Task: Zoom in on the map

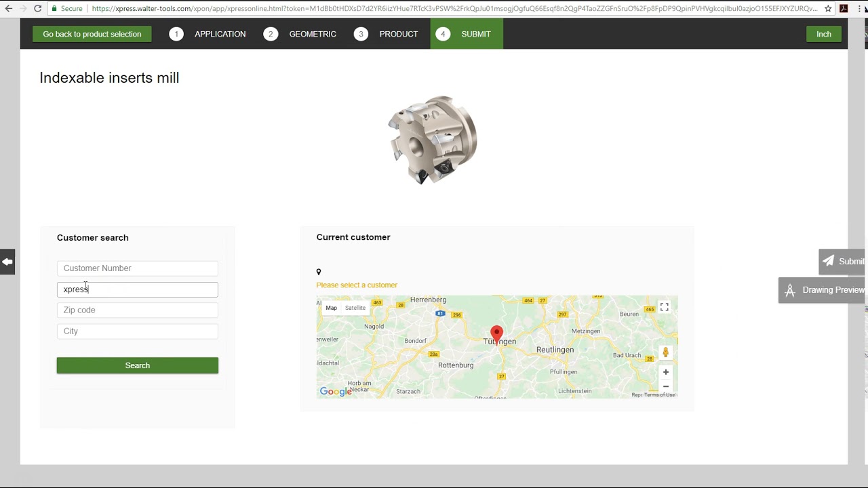Action: click(x=666, y=372)
